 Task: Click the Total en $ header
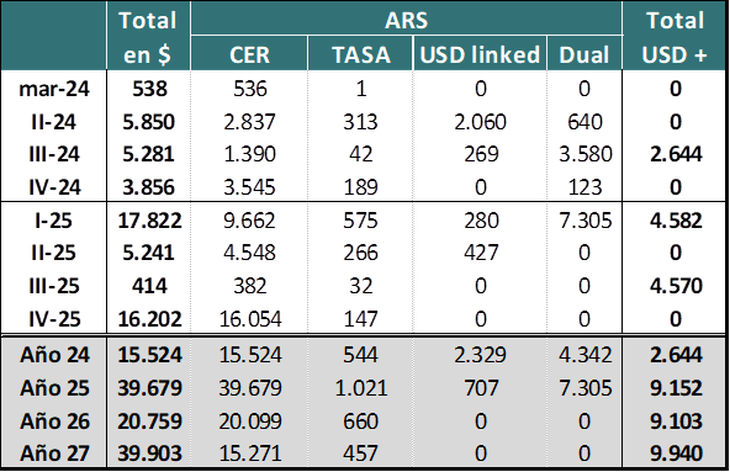click(x=147, y=38)
